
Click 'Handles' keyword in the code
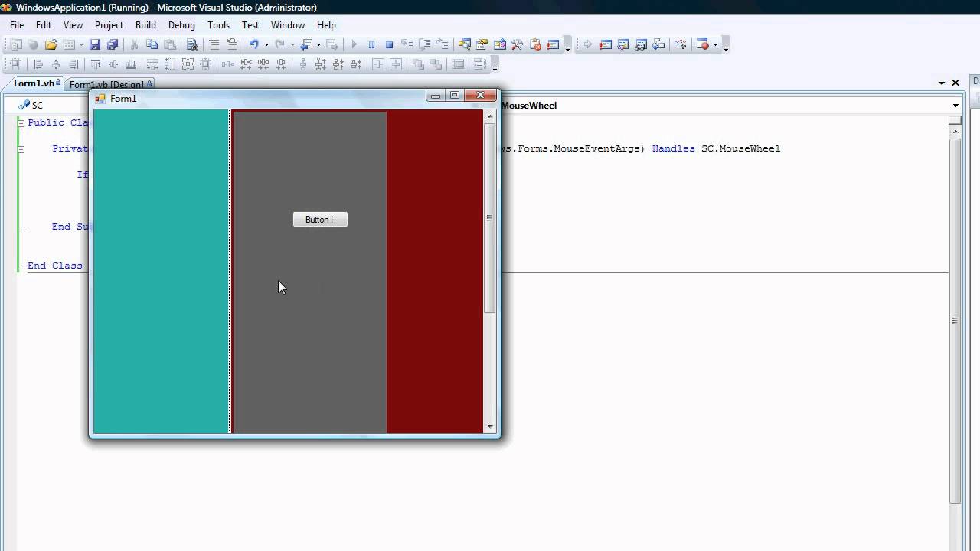click(x=674, y=148)
